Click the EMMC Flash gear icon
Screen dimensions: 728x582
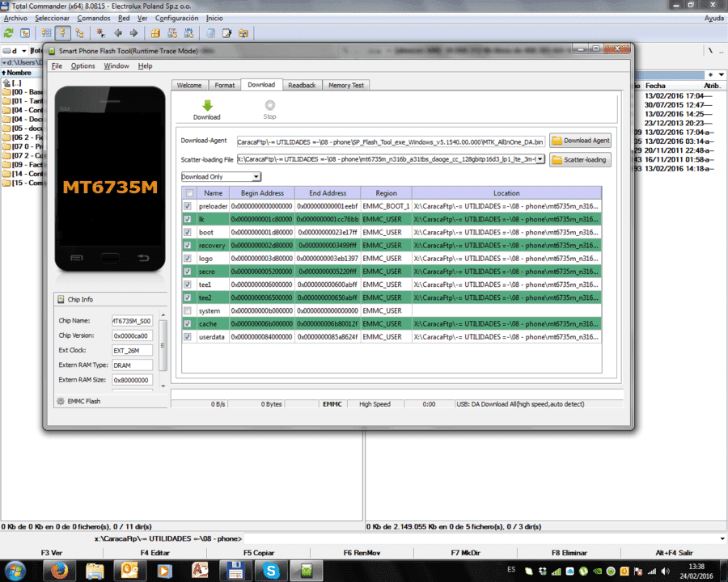pos(61,401)
